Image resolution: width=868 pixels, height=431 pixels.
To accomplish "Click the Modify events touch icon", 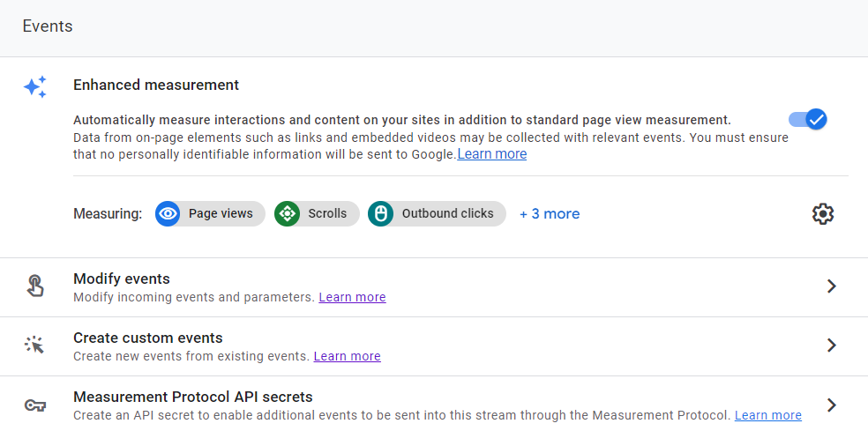I will click(x=35, y=286).
